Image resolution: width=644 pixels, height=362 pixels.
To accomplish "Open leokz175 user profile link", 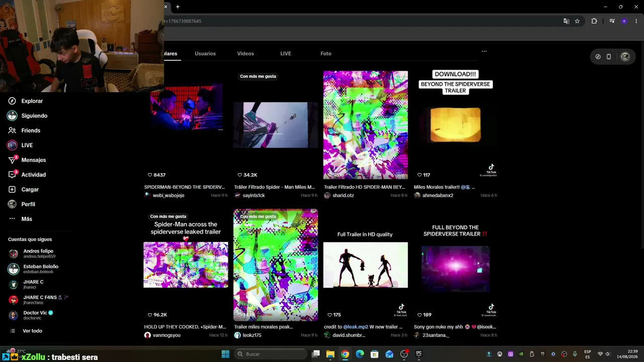I will [252, 335].
